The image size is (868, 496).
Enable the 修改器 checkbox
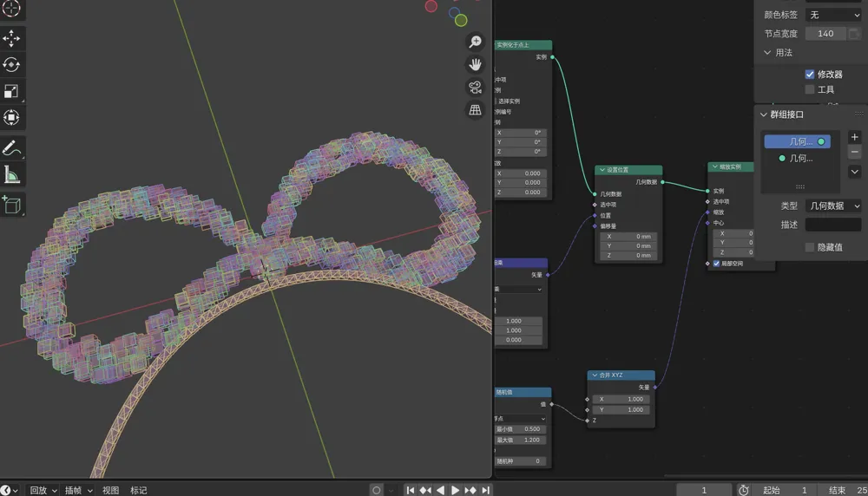(809, 74)
